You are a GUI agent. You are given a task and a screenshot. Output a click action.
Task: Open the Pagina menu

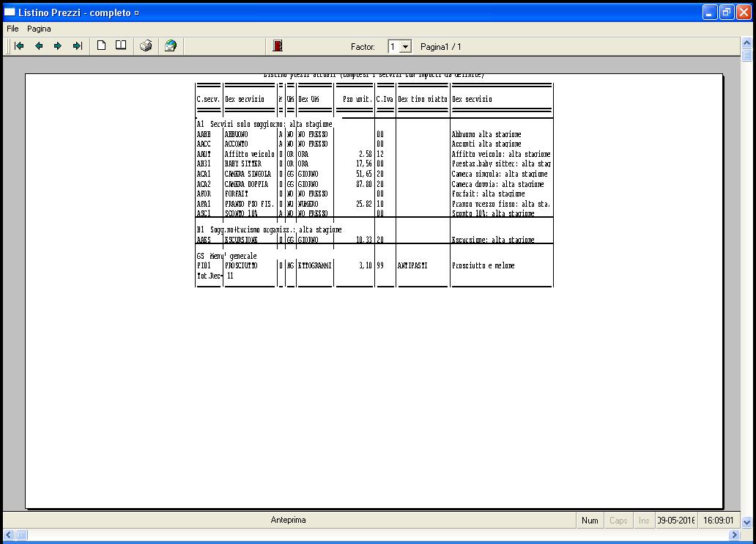tap(39, 29)
